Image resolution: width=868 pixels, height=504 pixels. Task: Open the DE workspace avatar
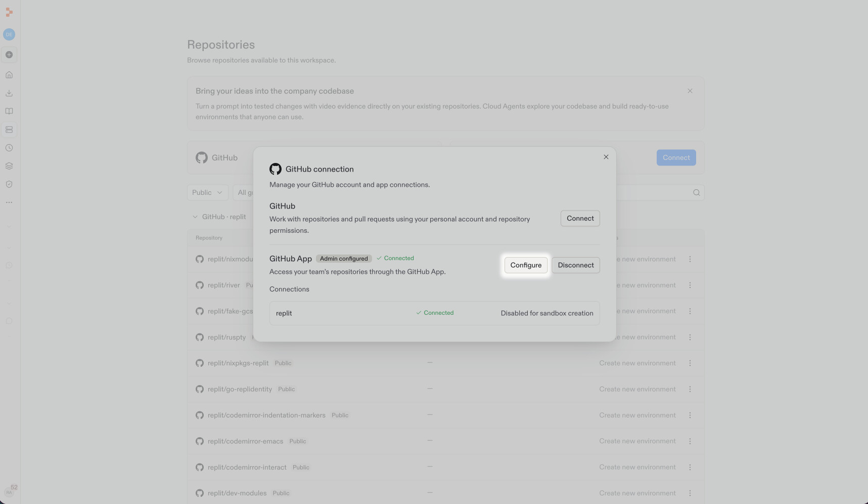(9, 34)
